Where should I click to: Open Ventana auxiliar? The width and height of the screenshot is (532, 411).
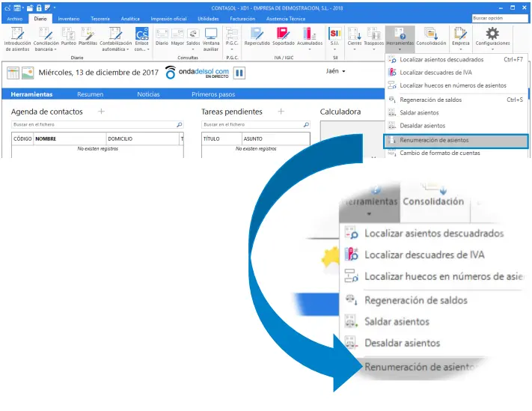pos(211,40)
